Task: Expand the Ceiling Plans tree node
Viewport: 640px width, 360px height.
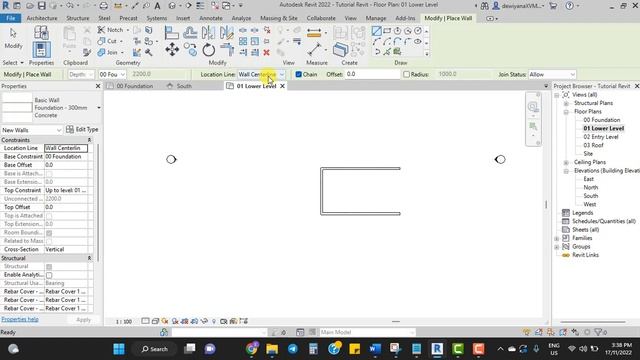Action: click(x=566, y=162)
